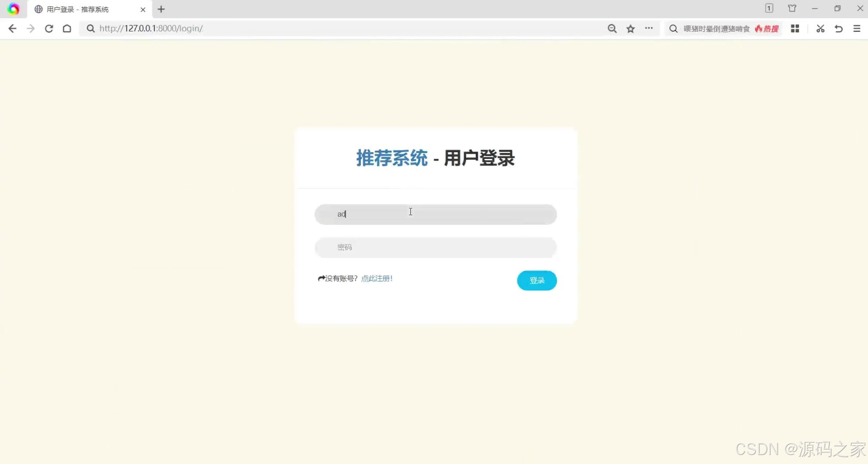Focus the 密码 password field
Screen dimensions: 868x464
(435, 247)
